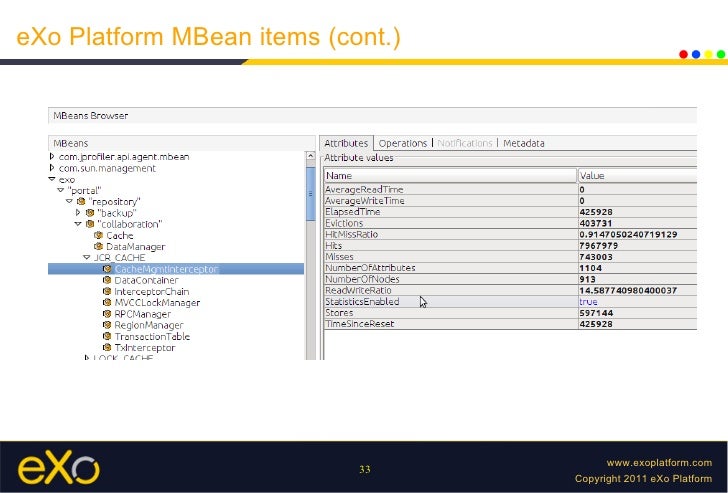The image size is (728, 493).
Task: Select the TimeSinceReset attribute name
Action: 359,324
